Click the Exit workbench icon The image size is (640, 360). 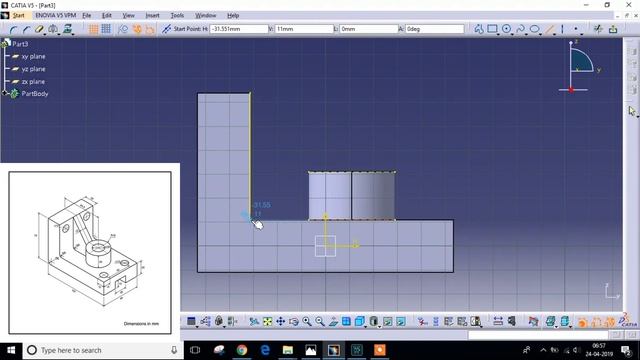tap(613, 29)
